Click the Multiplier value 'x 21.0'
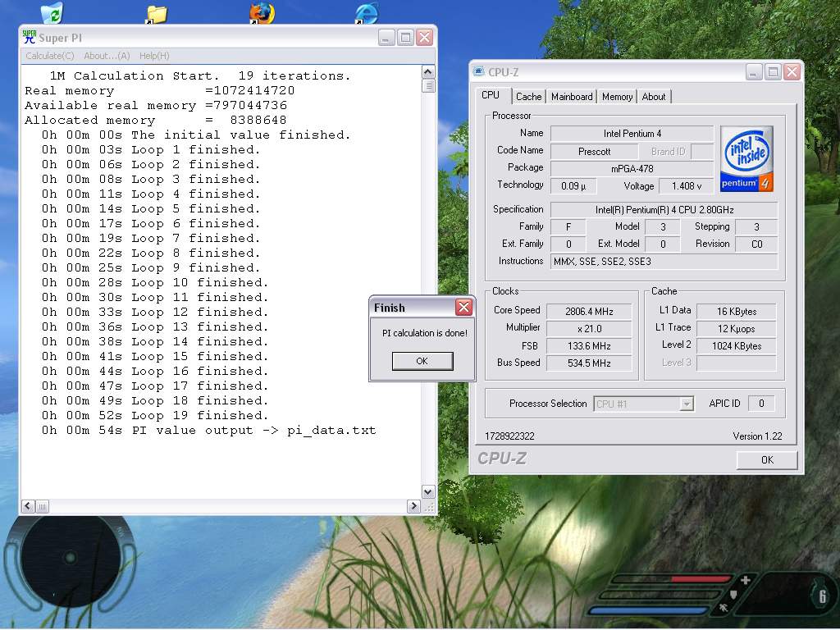 point(589,328)
